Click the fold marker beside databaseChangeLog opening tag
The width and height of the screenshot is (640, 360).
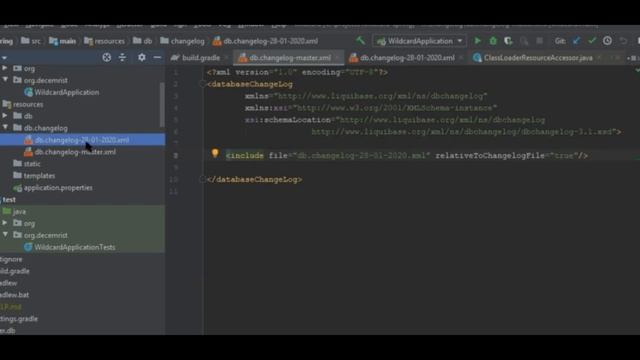click(x=202, y=84)
